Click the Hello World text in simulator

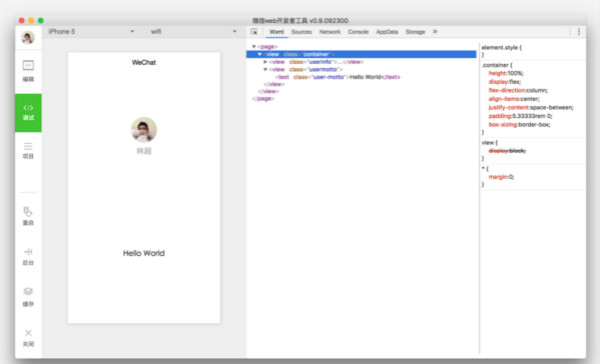point(143,253)
